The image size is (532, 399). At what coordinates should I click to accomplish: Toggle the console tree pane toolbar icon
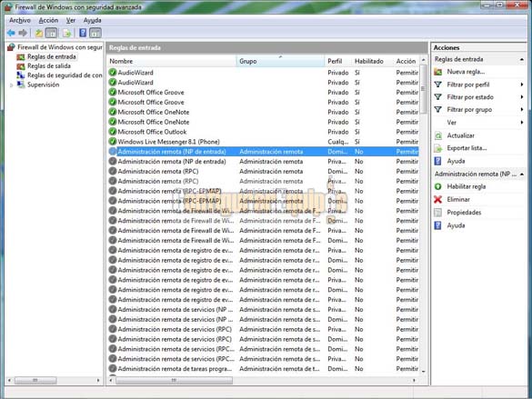51,33
